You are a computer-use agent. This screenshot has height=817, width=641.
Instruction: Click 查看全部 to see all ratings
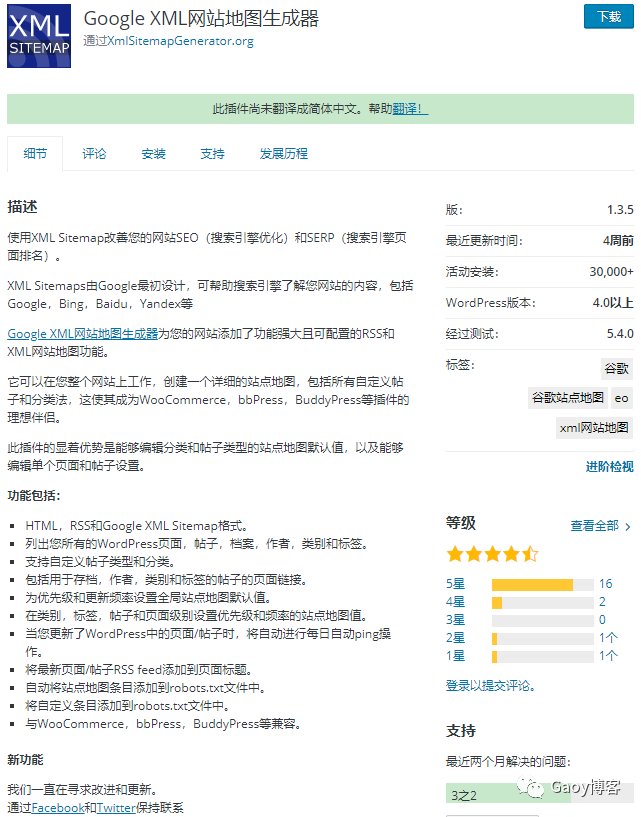(595, 526)
